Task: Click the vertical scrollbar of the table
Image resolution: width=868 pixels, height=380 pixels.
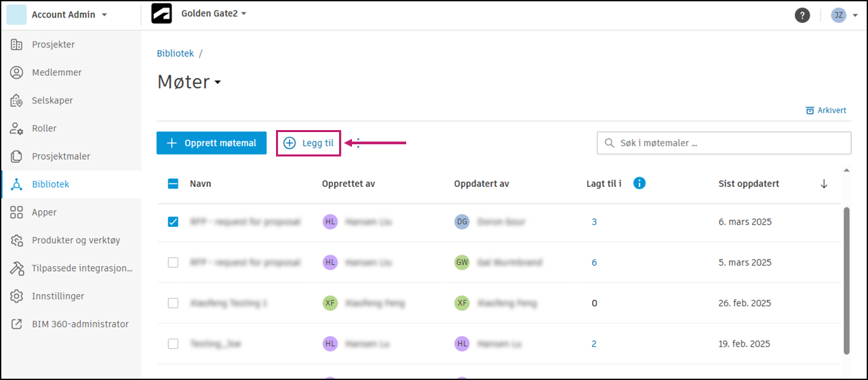Action: (846, 280)
